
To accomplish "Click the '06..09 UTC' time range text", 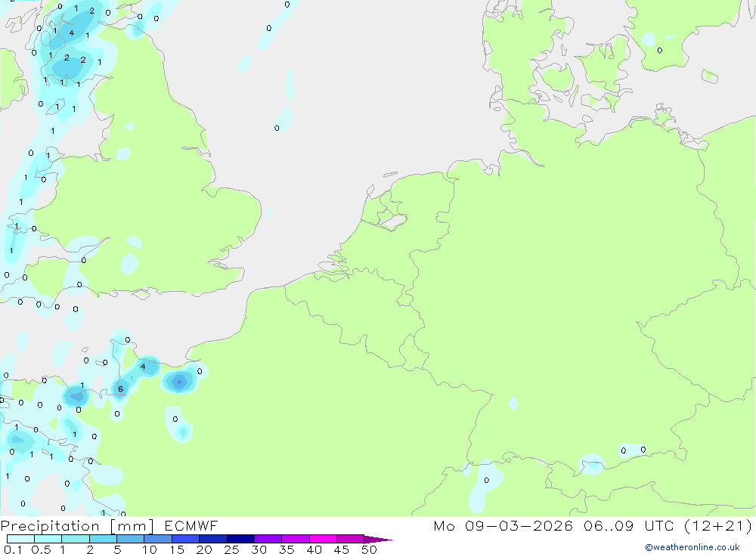I will tap(629, 525).
